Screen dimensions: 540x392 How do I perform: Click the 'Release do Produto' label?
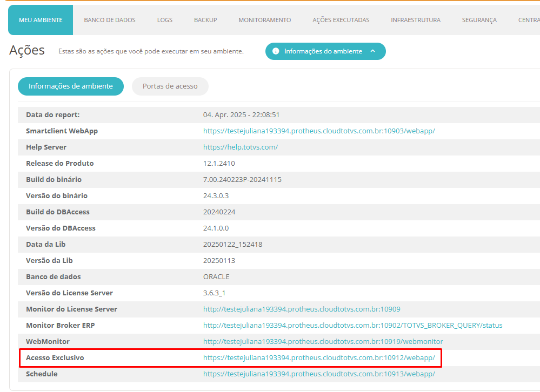point(60,163)
